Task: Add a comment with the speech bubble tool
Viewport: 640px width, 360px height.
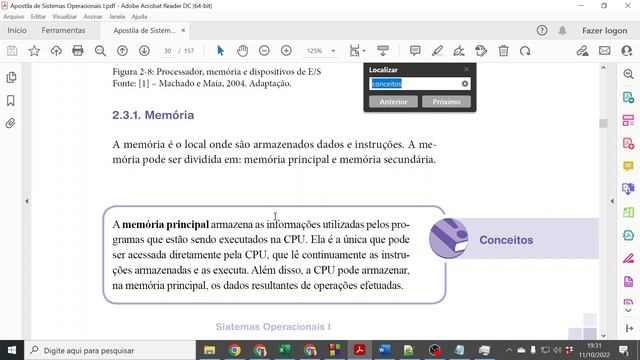Action: [415, 51]
